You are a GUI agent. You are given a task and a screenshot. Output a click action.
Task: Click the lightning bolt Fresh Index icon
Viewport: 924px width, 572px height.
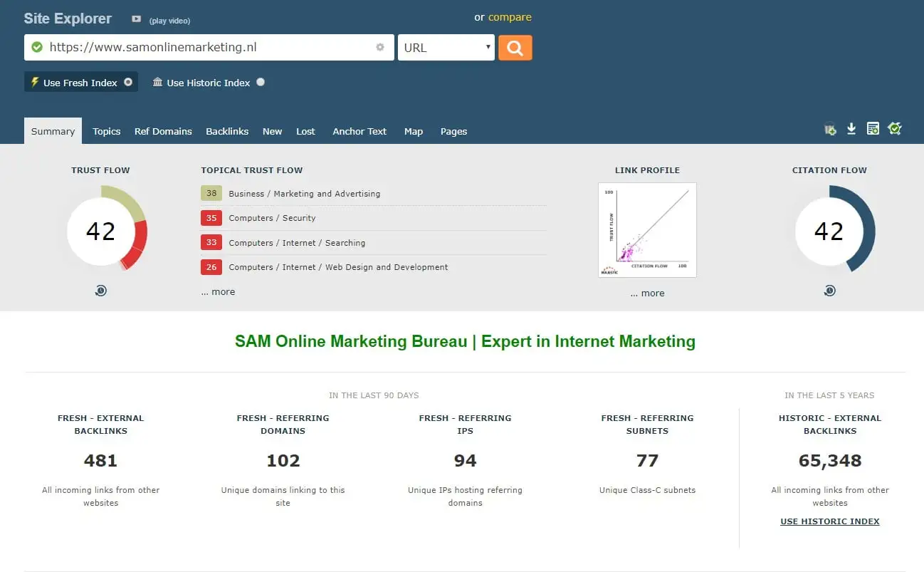tap(34, 82)
